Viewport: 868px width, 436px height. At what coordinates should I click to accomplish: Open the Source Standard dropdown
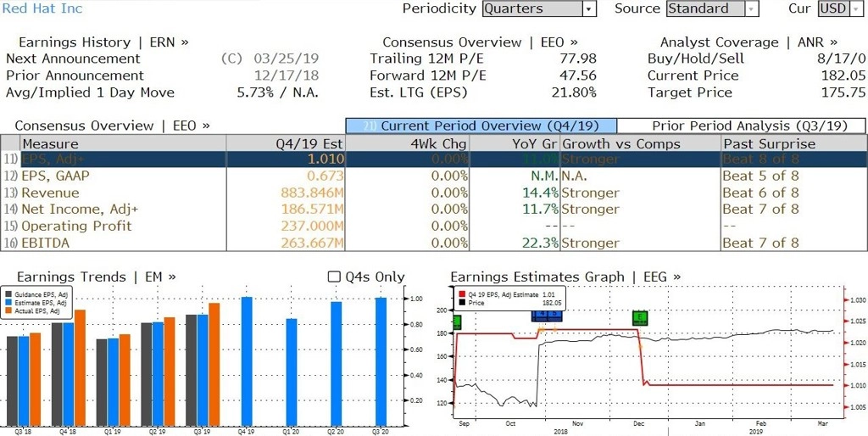tap(712, 8)
